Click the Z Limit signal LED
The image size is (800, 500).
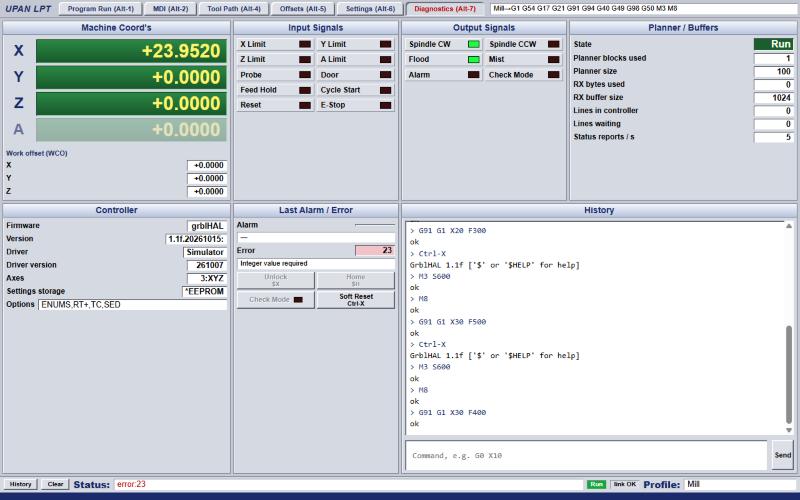point(305,60)
